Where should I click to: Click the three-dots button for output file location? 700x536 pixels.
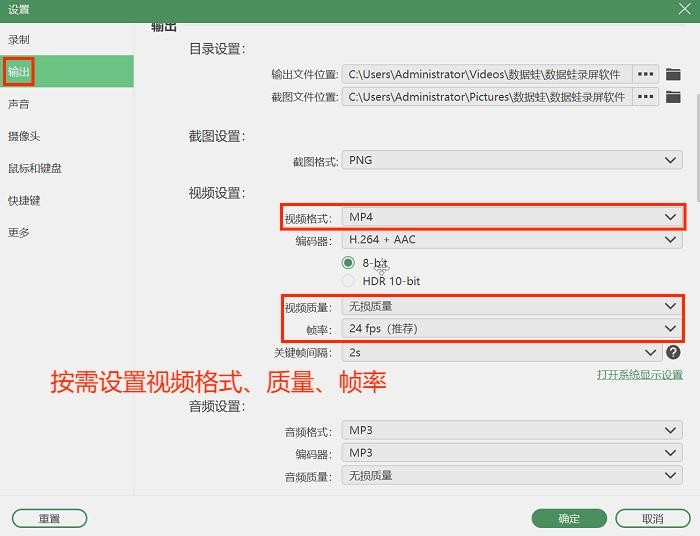647,74
